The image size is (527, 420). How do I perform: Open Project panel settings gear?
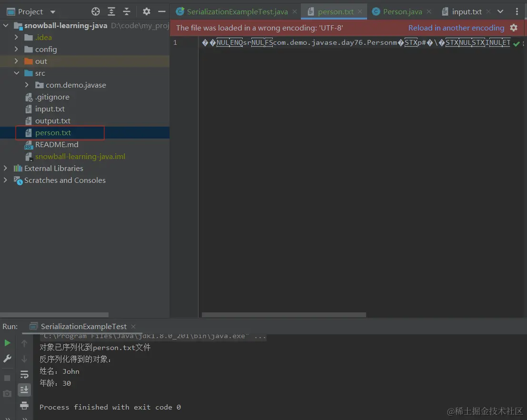146,12
